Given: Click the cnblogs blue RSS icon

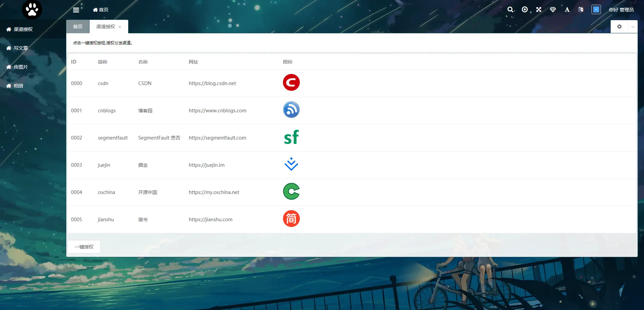Looking at the screenshot, I should (x=291, y=110).
